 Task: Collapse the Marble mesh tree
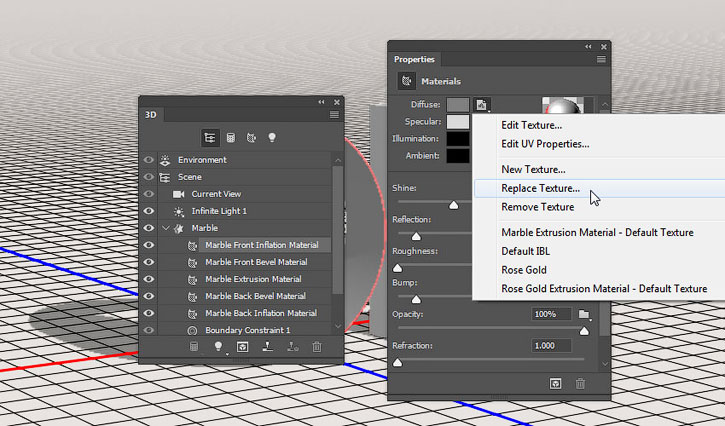[166, 228]
